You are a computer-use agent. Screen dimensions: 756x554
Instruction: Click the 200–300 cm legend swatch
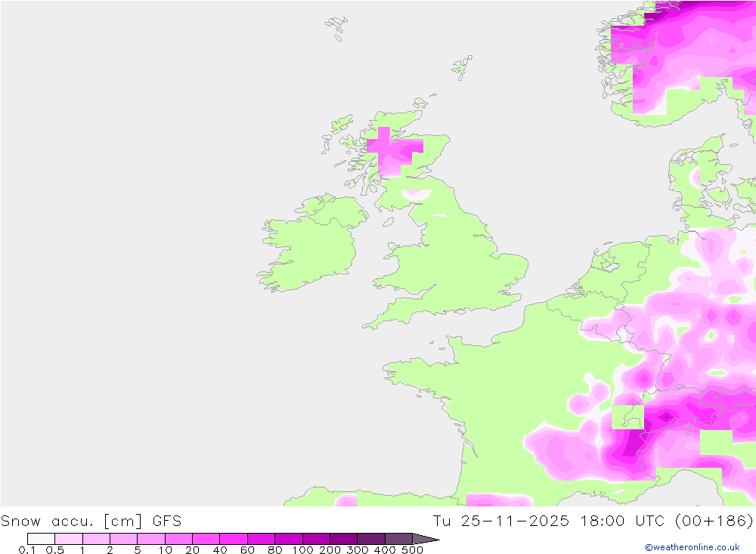344,539
